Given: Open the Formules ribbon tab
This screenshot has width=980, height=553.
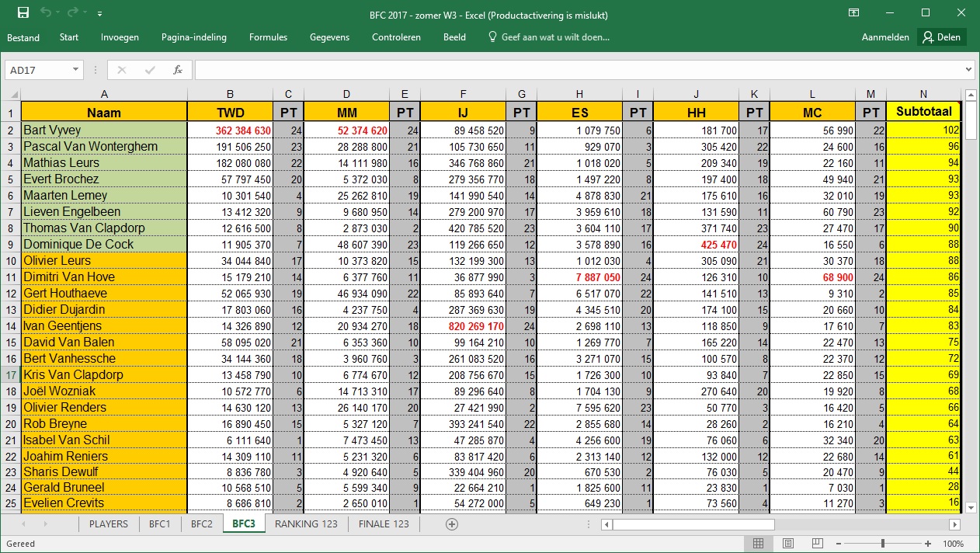Looking at the screenshot, I should point(268,37).
